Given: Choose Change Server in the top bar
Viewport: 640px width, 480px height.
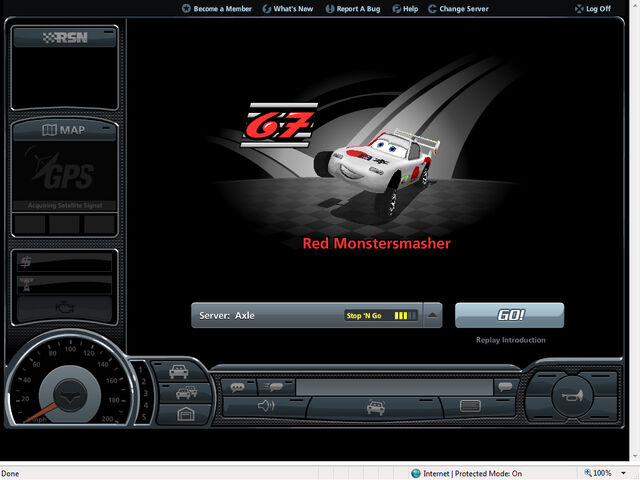Looking at the screenshot, I should tap(458, 9).
